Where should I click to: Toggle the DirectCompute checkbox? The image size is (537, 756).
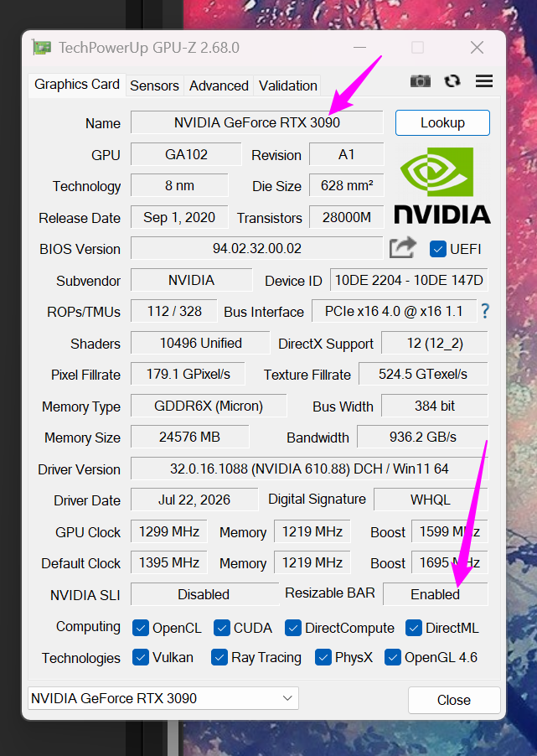click(x=293, y=628)
